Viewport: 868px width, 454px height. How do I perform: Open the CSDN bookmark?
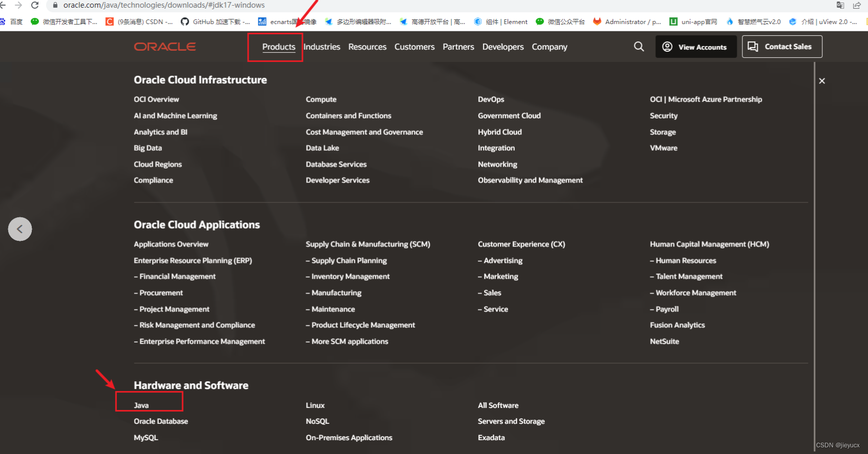pos(139,22)
